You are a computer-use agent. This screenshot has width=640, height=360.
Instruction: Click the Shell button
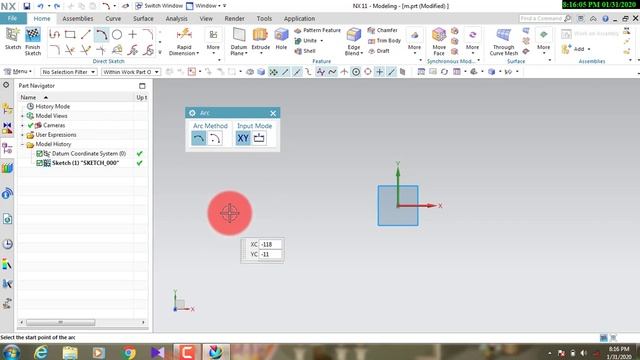(305, 51)
